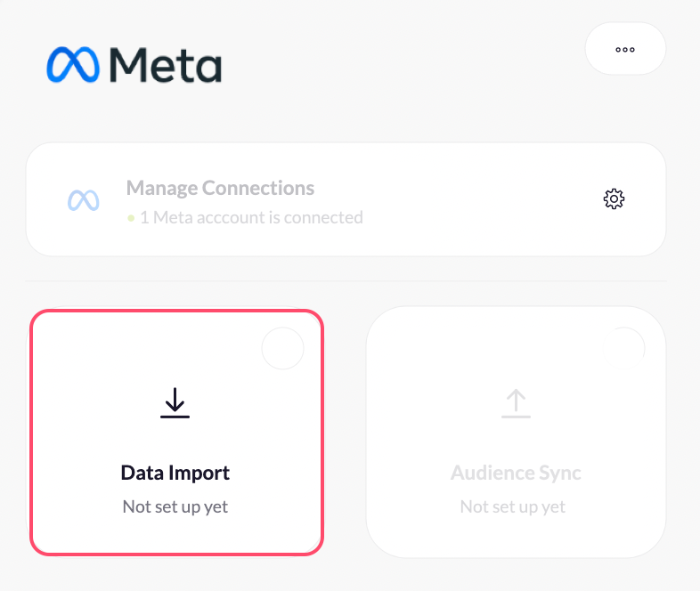Screen dimensions: 700x591
Task: Select the Audience Sync card title
Action: (x=516, y=473)
